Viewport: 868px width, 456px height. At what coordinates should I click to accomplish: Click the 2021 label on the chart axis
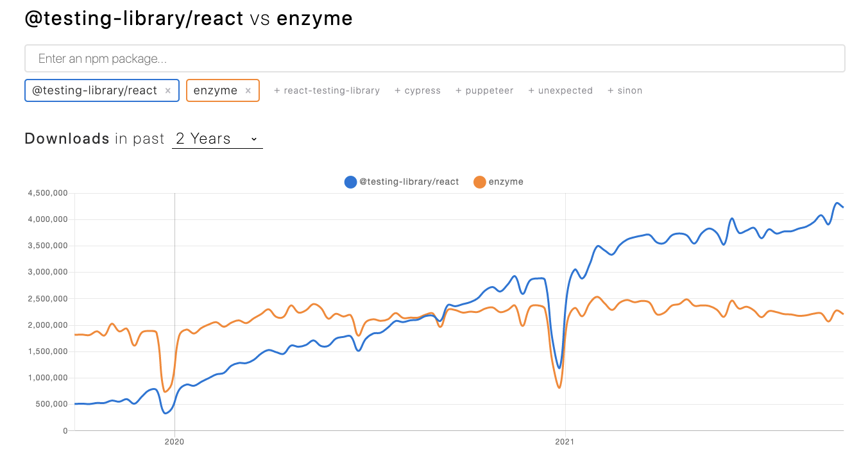[565, 442]
